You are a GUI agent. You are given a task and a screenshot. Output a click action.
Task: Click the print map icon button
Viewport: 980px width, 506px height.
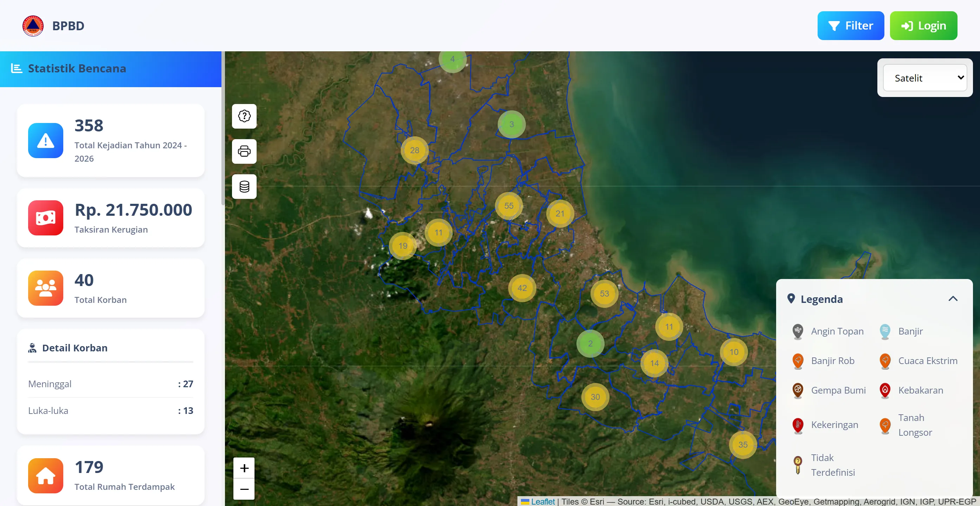pos(244,151)
